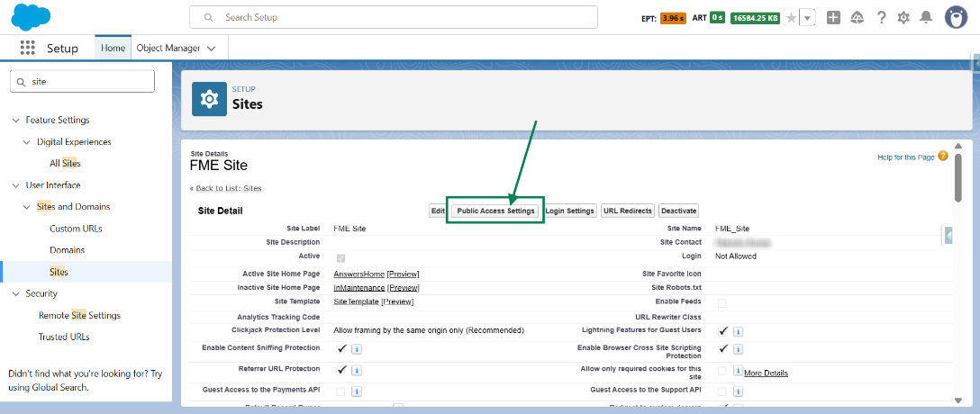Open Remote Site Settings
Viewport: 980px width, 414px height.
(x=79, y=315)
